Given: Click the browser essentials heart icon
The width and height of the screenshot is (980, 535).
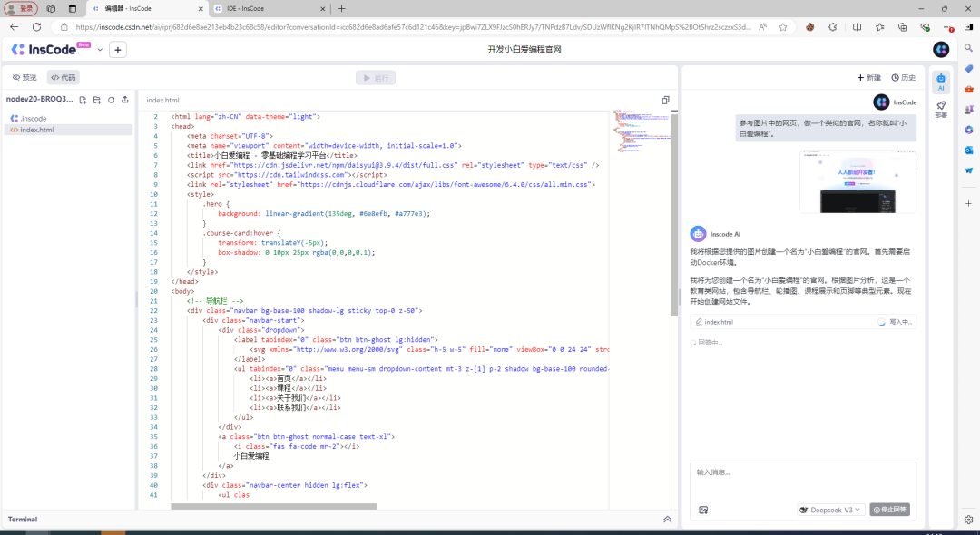Looking at the screenshot, I should [925, 27].
